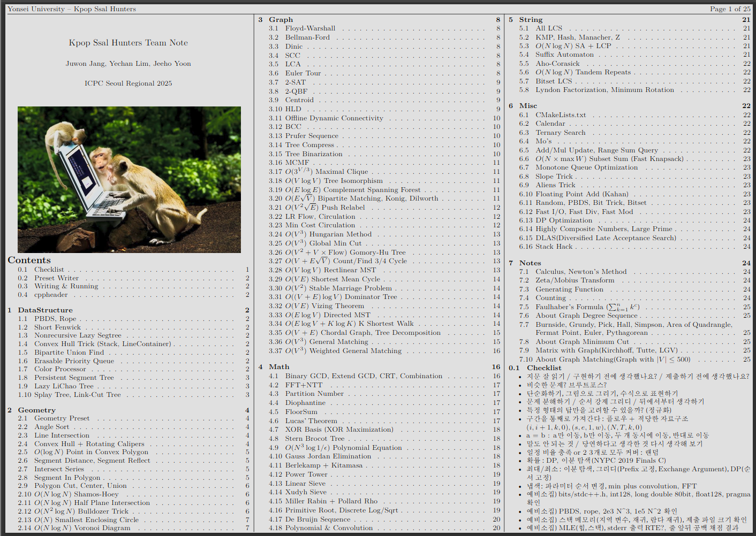The image size is (756, 536).
Task: Click the monkeys with laptop image
Action: (x=129, y=180)
